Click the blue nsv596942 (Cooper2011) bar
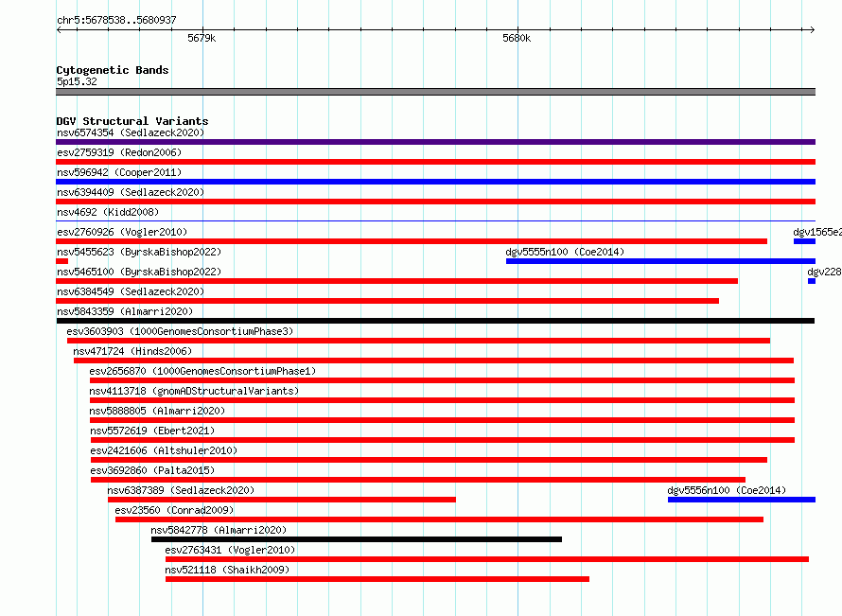842x616 pixels. tap(435, 182)
